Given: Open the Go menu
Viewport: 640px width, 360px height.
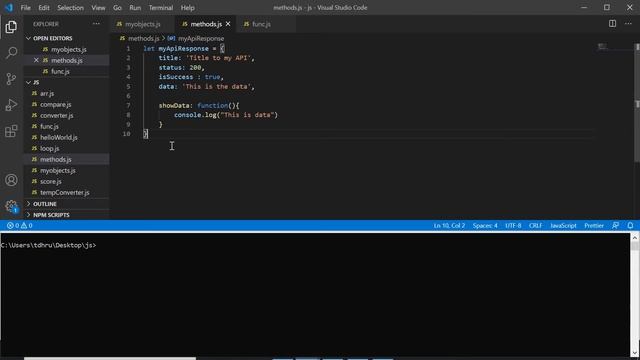Looking at the screenshot, I should 117,8.
